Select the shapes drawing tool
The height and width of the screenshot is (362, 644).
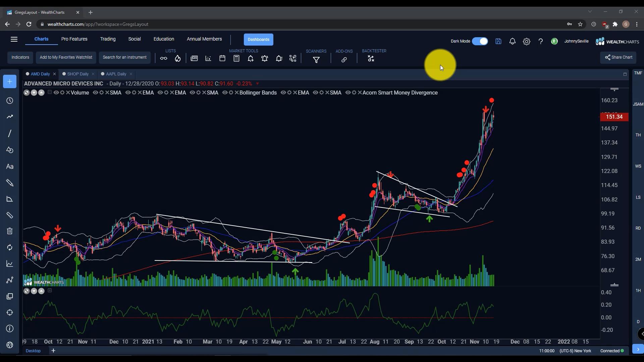pos(10,150)
